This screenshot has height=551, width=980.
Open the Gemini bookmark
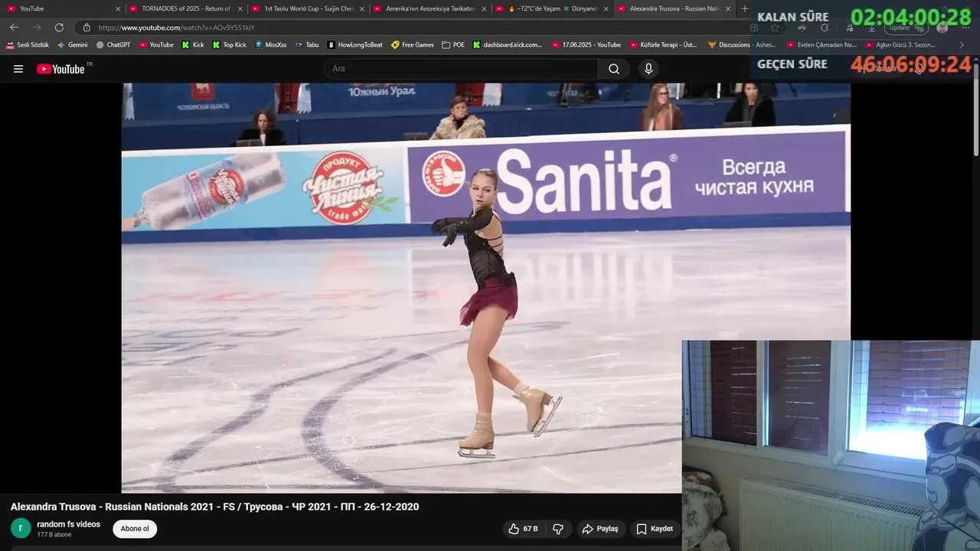tap(72, 45)
